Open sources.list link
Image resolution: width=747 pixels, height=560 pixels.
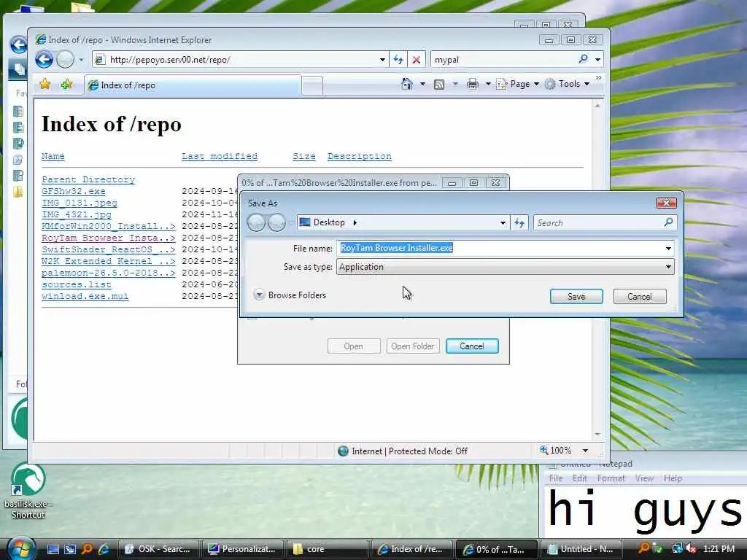pyautogui.click(x=76, y=285)
